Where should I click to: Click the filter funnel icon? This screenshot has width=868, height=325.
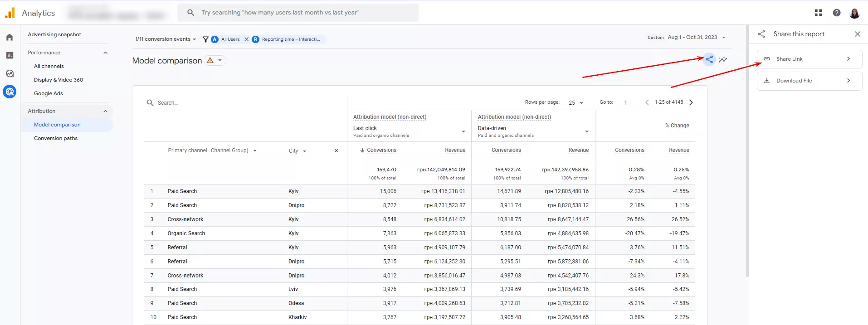click(x=205, y=39)
